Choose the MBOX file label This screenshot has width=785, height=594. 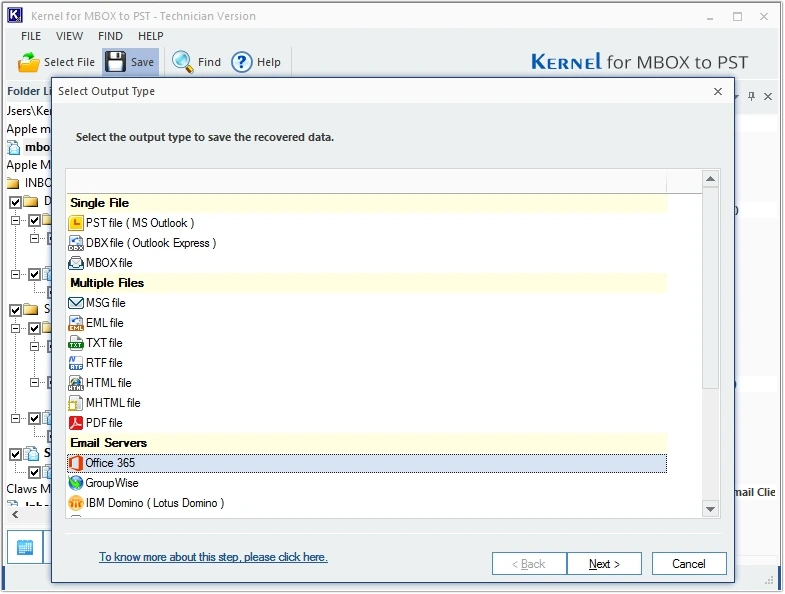point(109,263)
